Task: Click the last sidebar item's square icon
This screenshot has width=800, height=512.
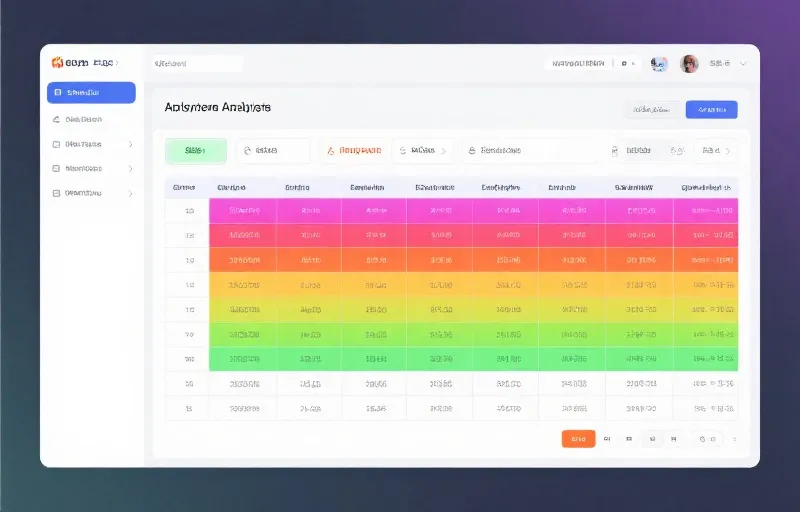Action: [x=57, y=193]
